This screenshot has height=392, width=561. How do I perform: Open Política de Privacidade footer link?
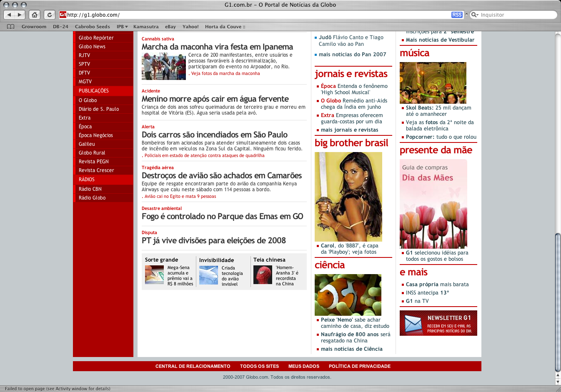(x=359, y=366)
